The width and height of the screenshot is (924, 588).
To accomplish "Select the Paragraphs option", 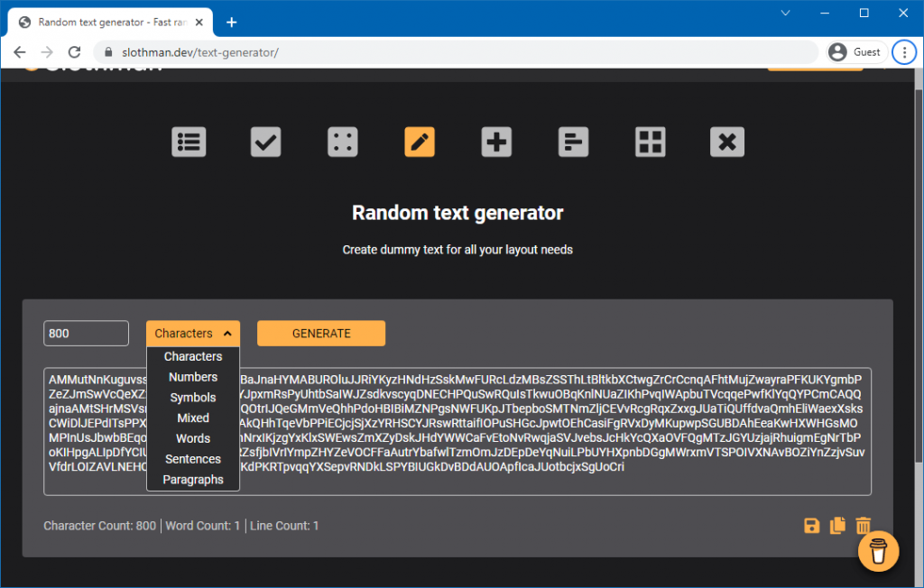I will tap(192, 479).
